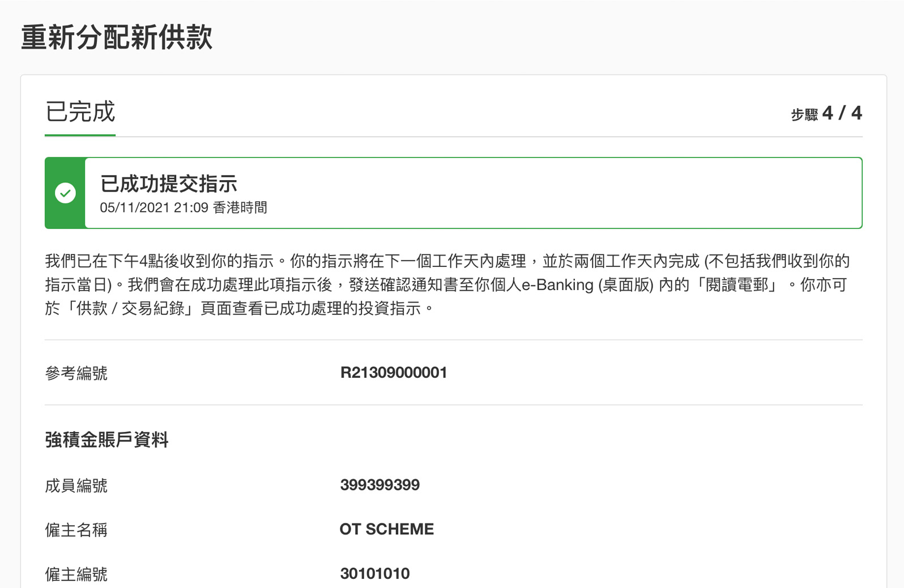Click the 已成功提交指示 success heading
Viewport: 904px width, 588px height.
point(168,184)
